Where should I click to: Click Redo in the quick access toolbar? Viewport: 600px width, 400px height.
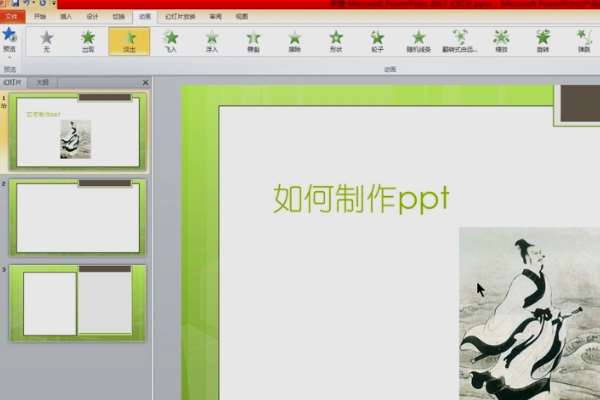pyautogui.click(x=42, y=3)
